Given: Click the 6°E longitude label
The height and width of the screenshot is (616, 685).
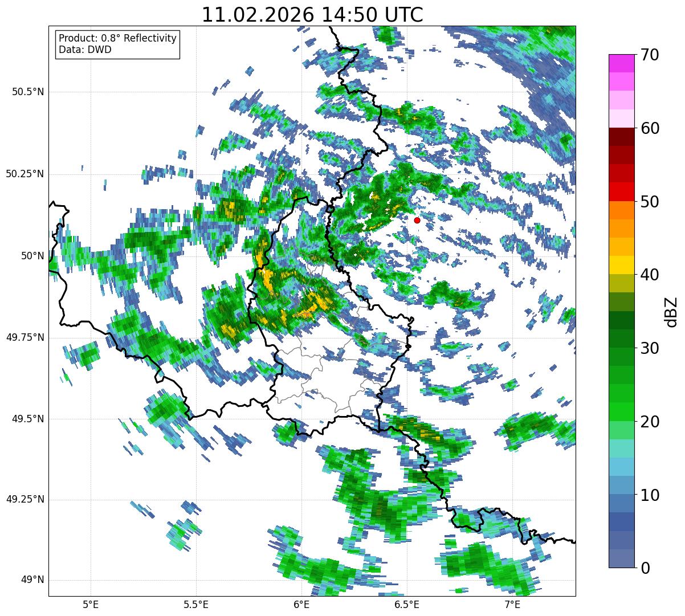Looking at the screenshot, I should click(x=301, y=604).
